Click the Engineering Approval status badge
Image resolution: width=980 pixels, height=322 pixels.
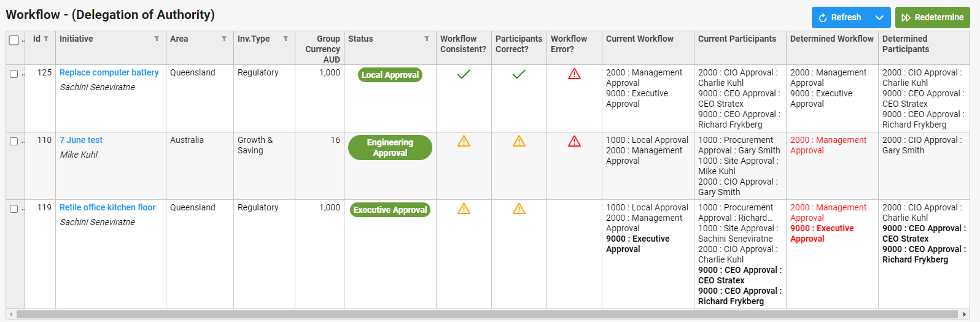click(x=390, y=148)
